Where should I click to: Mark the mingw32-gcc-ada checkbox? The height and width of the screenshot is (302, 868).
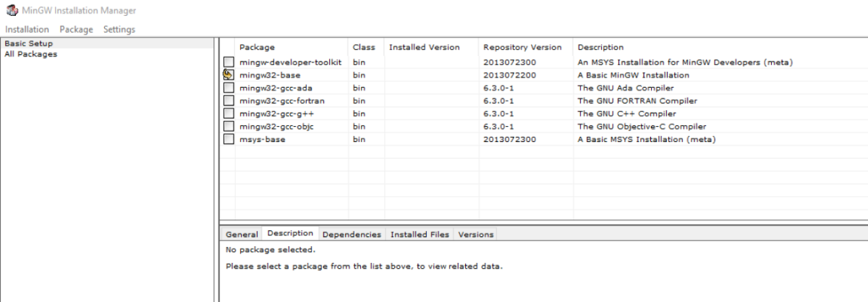point(229,88)
